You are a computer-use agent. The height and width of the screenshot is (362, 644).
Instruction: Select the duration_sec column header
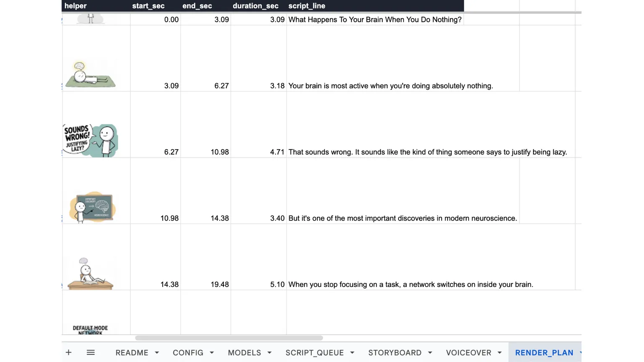[259, 6]
